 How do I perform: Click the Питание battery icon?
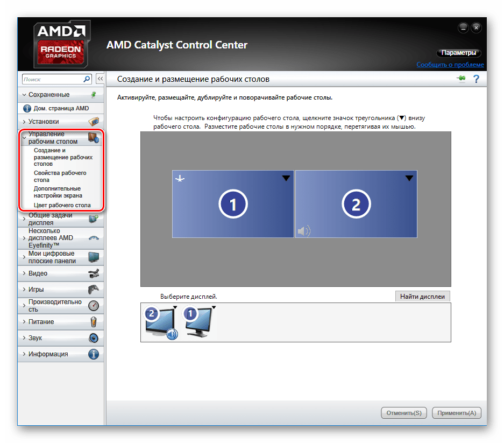94,322
